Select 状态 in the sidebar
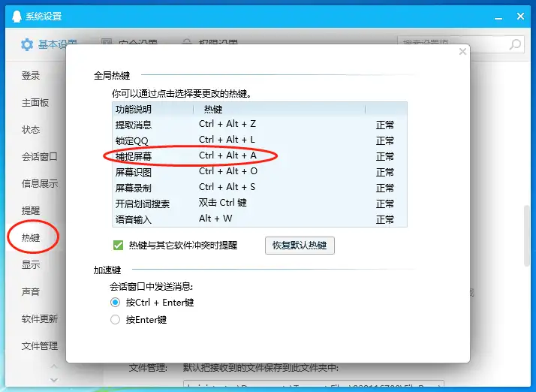This screenshot has width=536, height=392. [31, 130]
